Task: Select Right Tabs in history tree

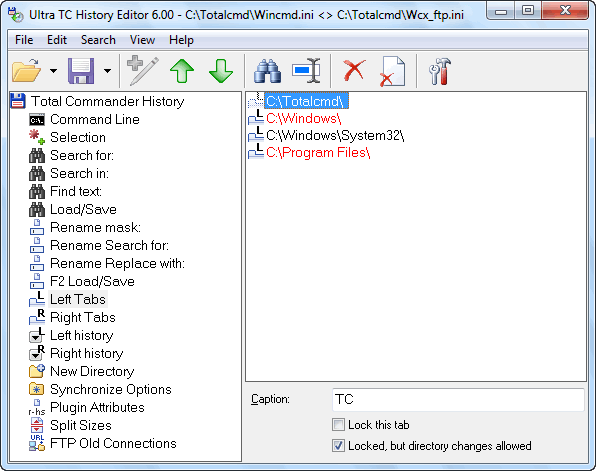Action: (82, 317)
